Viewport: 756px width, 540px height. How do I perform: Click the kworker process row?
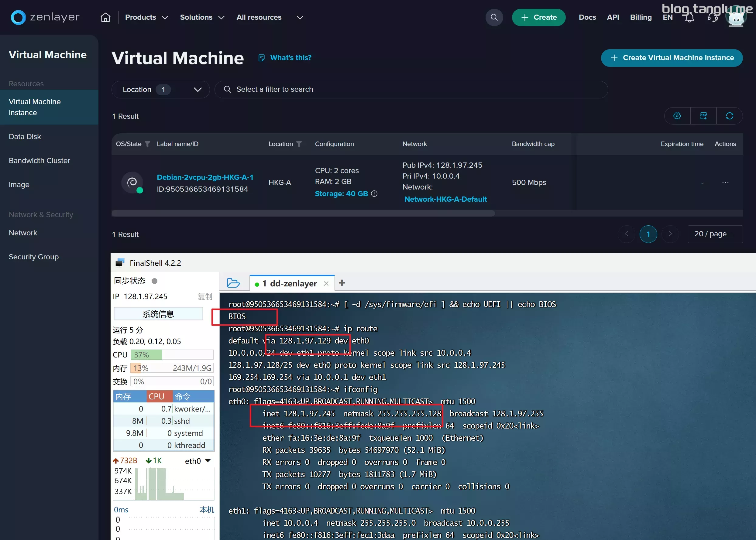(x=164, y=409)
